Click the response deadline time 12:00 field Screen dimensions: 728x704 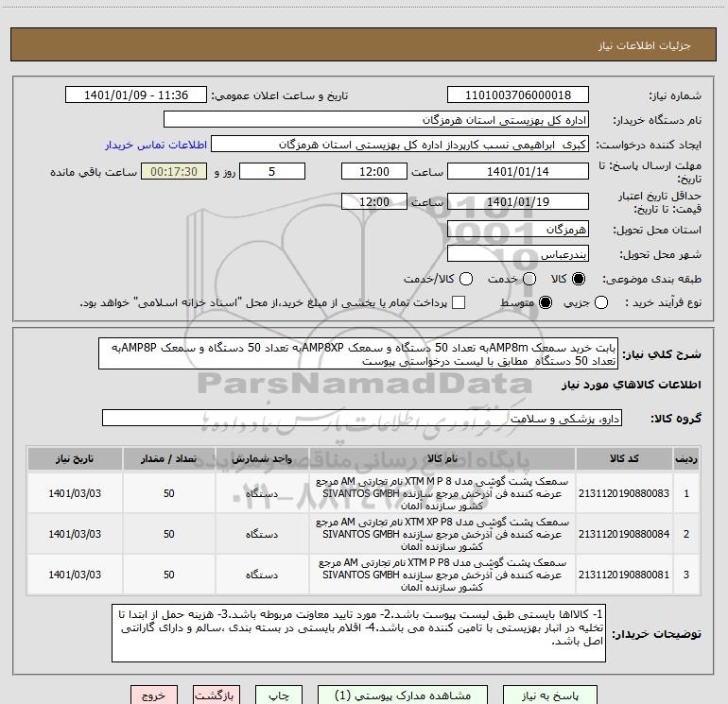point(374,171)
